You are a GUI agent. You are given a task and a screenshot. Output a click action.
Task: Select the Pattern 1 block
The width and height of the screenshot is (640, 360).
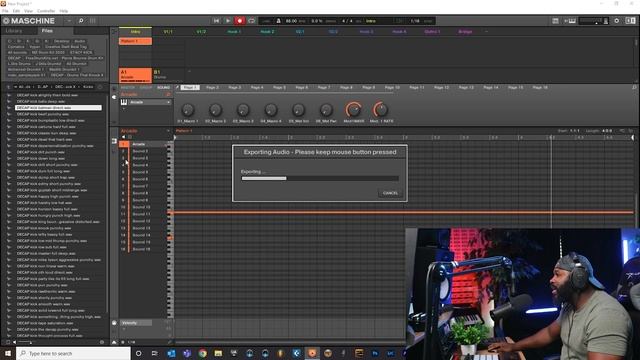[x=135, y=41]
